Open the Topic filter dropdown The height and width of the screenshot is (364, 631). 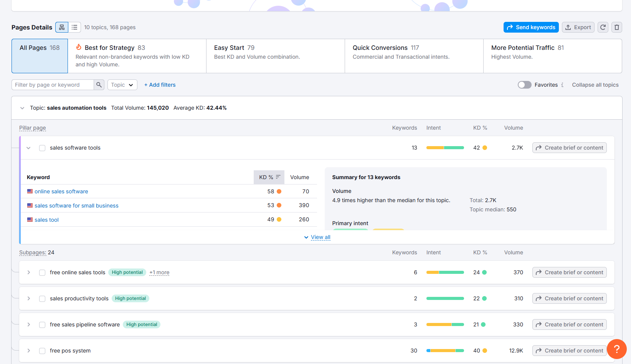click(x=122, y=84)
